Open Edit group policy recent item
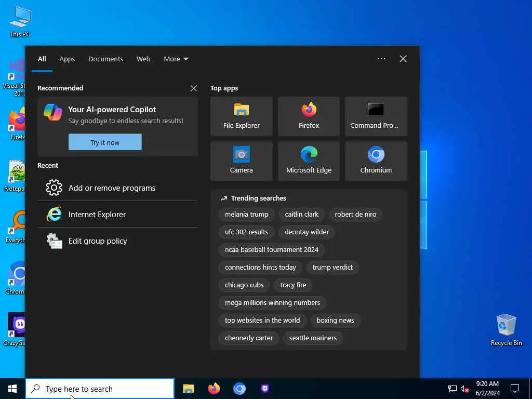Image resolution: width=532 pixels, height=399 pixels. tap(118, 241)
